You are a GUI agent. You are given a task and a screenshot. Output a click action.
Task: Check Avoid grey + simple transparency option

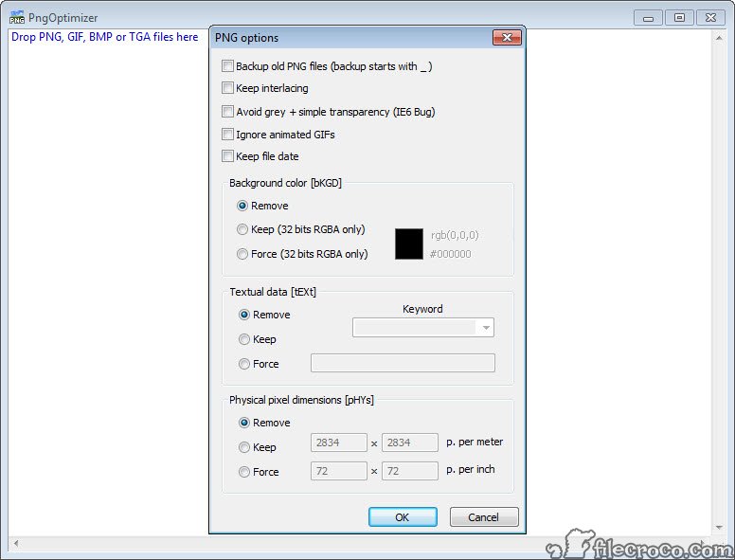[227, 112]
